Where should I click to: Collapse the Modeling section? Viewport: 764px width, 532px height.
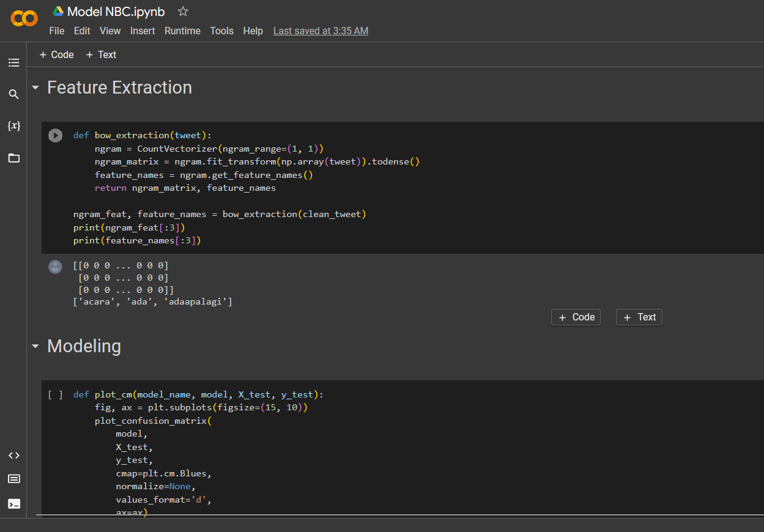[x=35, y=347]
